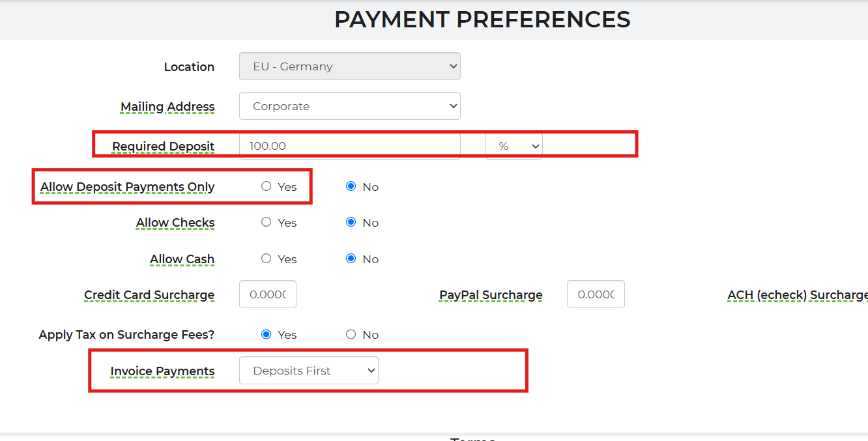Click the Credit Card Surcharge input field
This screenshot has height=441, width=868.
(x=268, y=294)
